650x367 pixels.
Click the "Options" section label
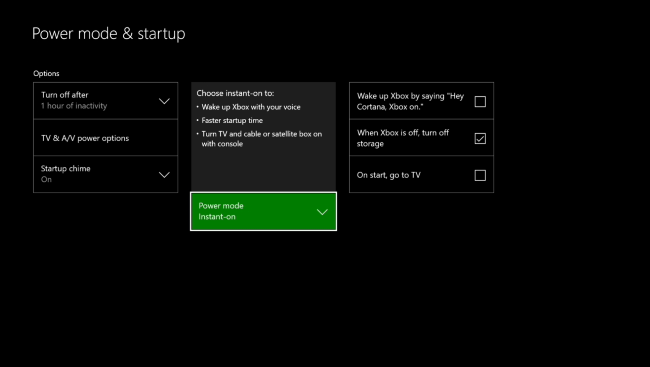46,73
